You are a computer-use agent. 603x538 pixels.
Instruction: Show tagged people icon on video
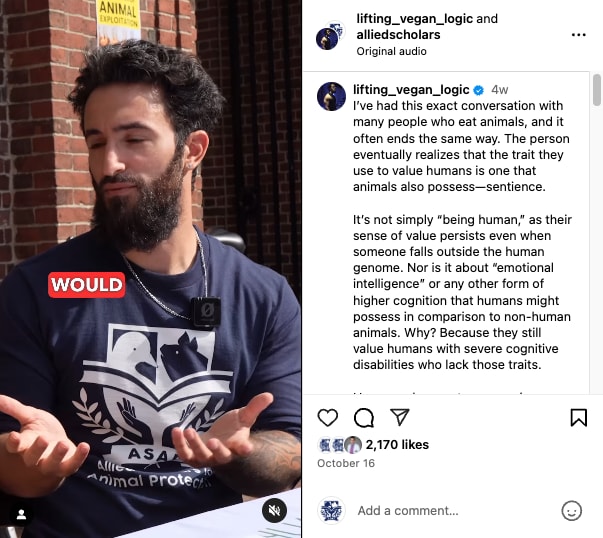21,514
